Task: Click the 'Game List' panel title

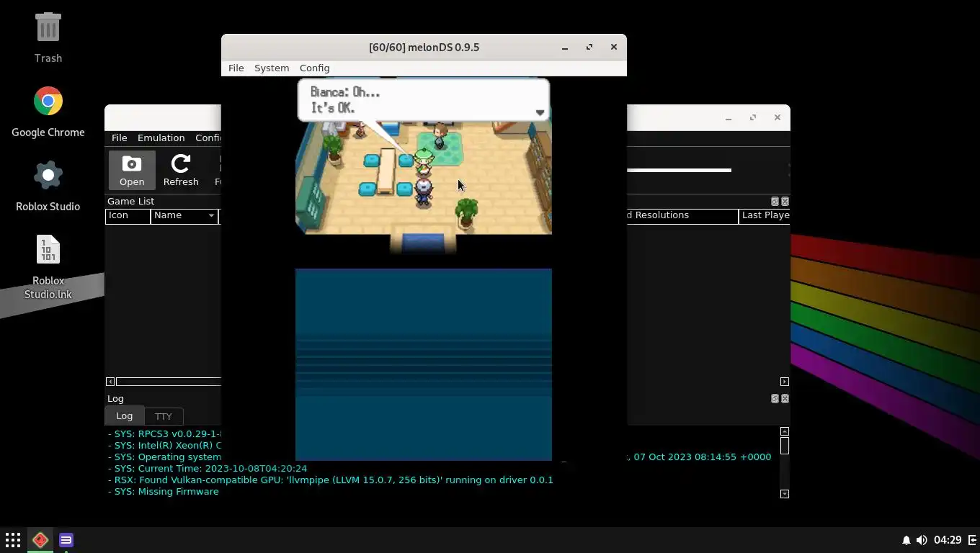Action: (x=131, y=201)
